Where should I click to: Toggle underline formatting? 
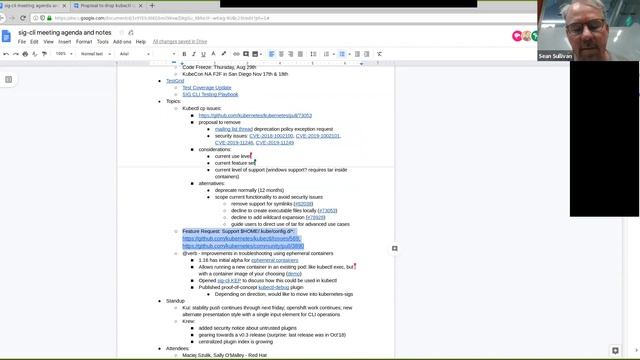click(x=203, y=54)
